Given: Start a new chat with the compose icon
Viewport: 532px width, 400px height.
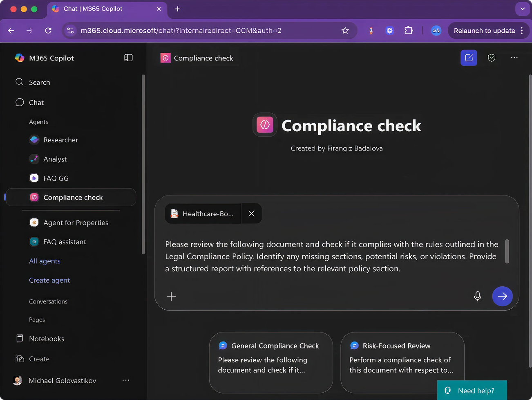Looking at the screenshot, I should (x=469, y=58).
